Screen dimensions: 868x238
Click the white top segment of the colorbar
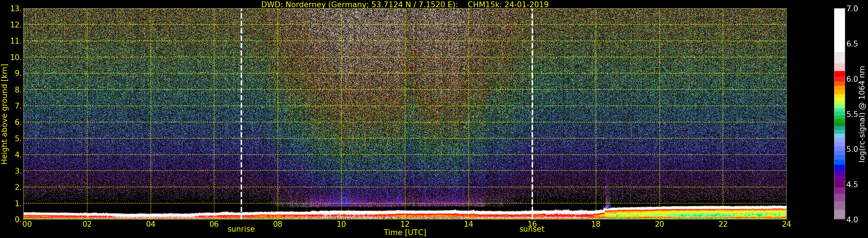click(839, 30)
